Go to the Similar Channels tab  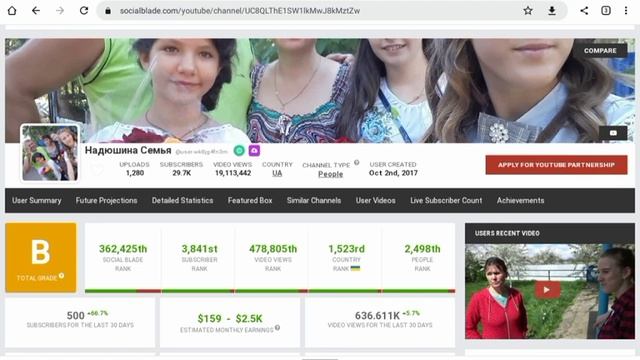[314, 200]
